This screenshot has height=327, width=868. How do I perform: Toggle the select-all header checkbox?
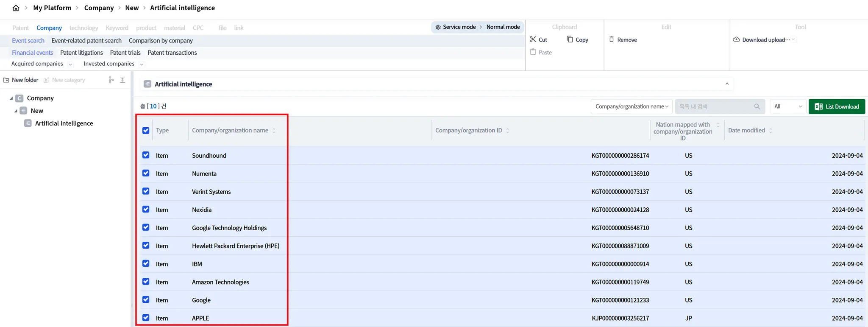click(146, 131)
